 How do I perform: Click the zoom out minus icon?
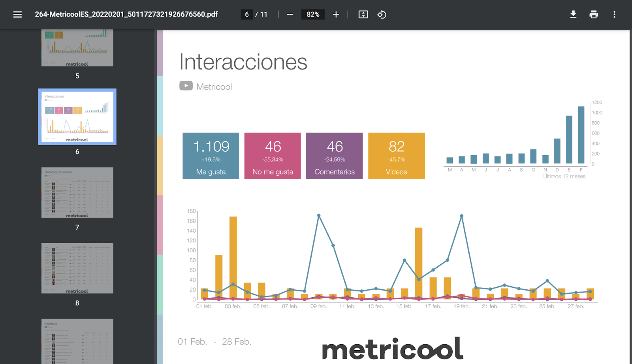point(290,15)
